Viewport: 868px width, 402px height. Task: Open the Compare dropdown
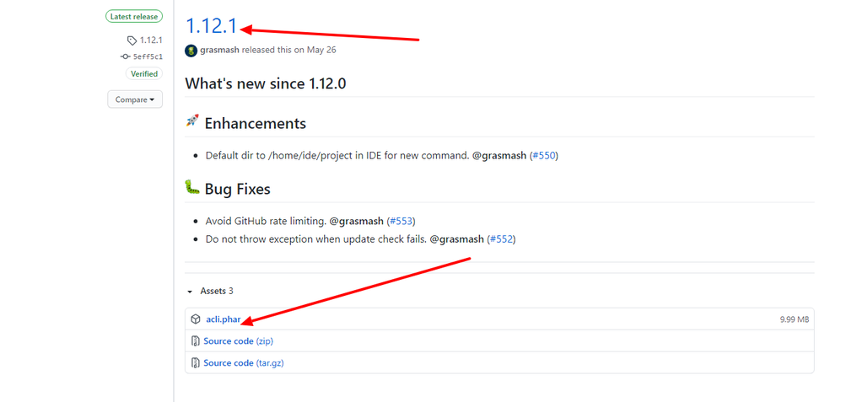(x=134, y=99)
